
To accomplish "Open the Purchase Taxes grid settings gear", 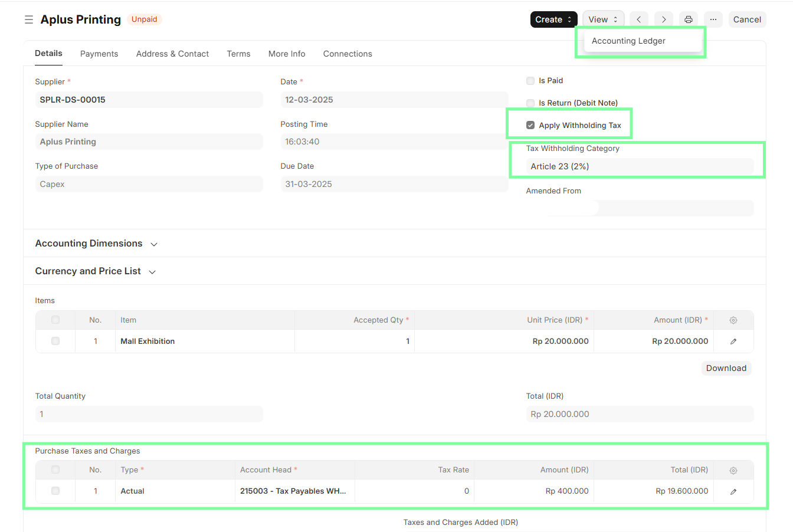I will (x=733, y=469).
